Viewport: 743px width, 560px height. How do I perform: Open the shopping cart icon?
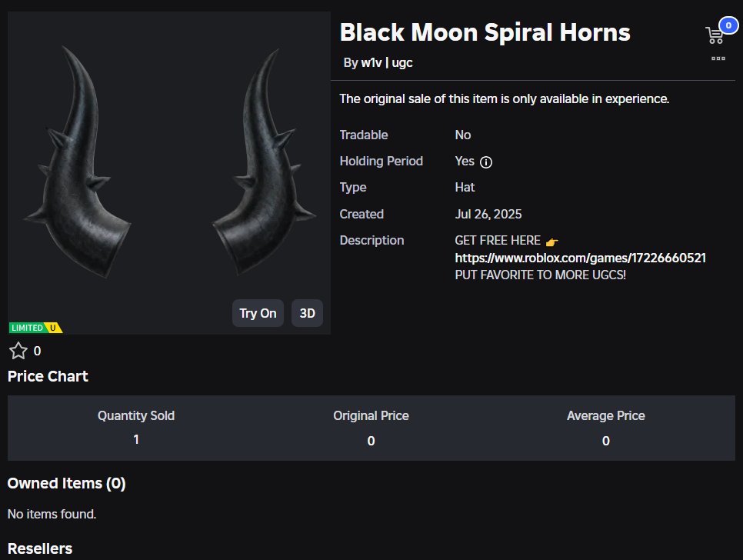point(715,35)
